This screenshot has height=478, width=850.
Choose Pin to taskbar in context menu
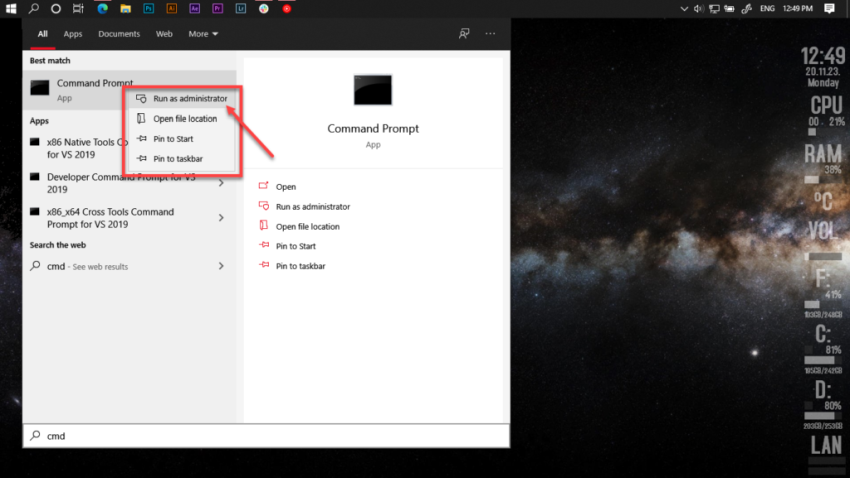(182, 159)
